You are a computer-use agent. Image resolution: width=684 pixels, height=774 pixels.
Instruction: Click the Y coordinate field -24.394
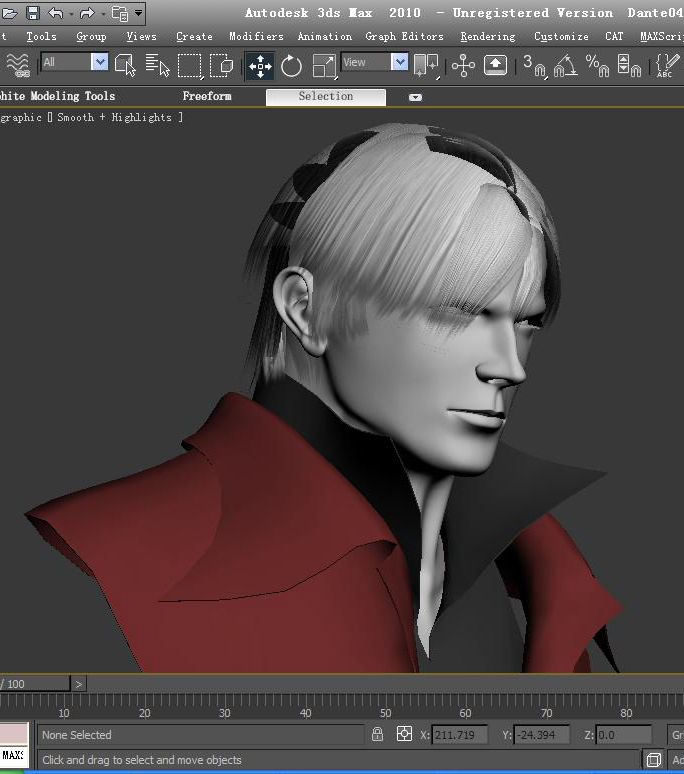point(541,735)
